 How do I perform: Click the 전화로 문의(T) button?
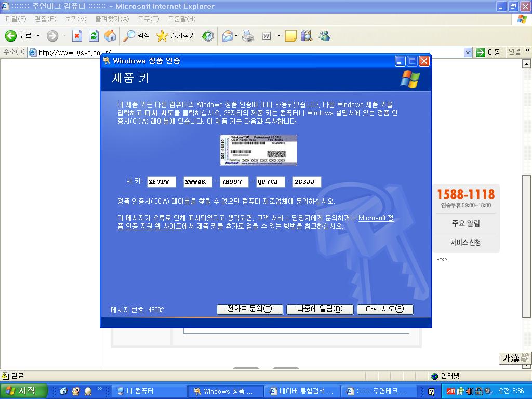pyautogui.click(x=250, y=309)
